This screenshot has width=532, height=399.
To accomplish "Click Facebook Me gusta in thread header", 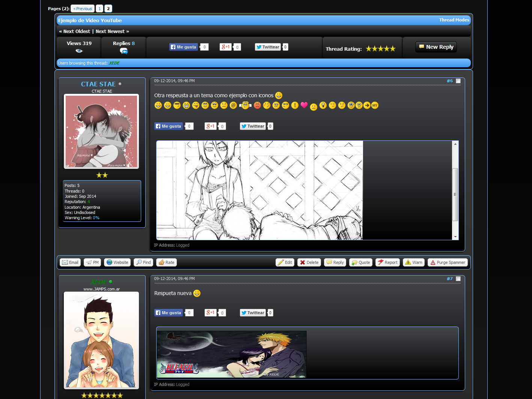I will tap(184, 47).
